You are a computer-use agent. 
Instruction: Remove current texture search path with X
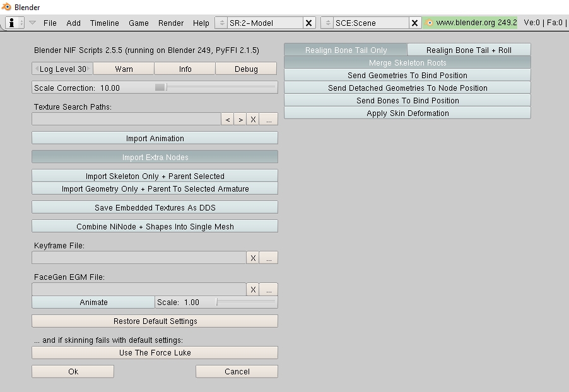point(253,119)
